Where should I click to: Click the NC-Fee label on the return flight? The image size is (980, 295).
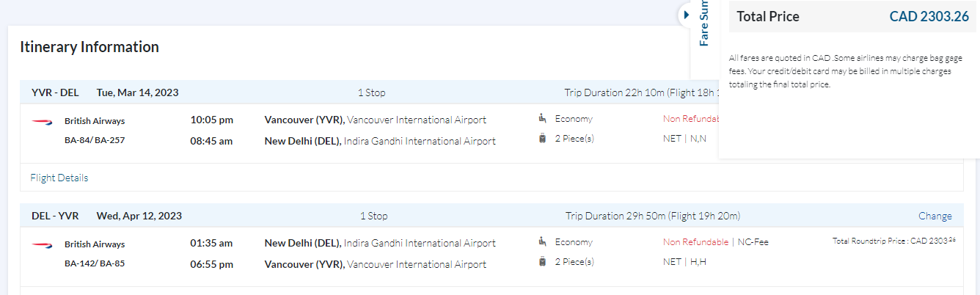click(753, 242)
